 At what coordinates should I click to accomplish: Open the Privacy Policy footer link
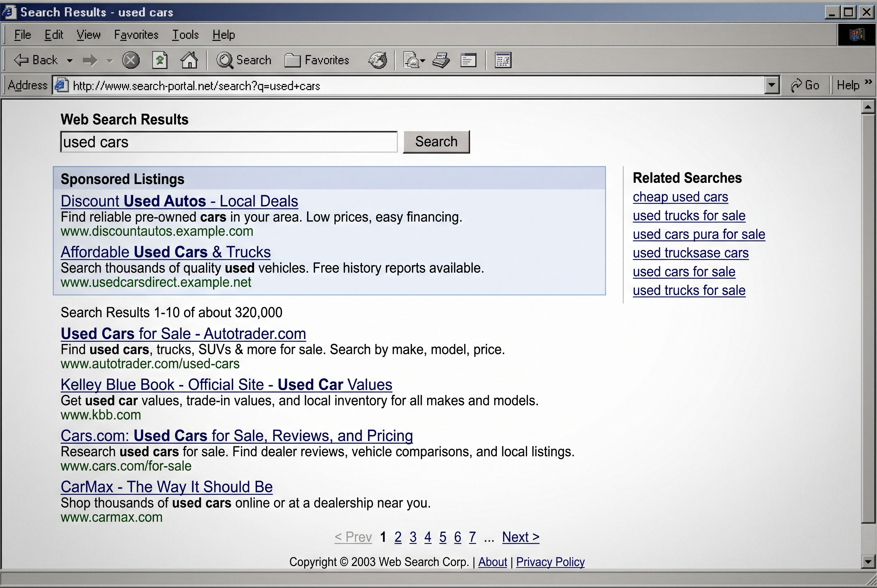click(550, 562)
